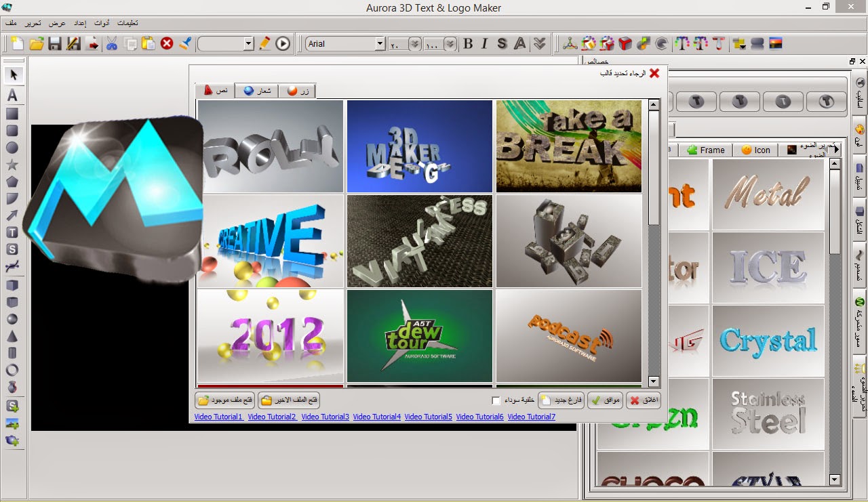
Task: Click the موافق (OK) button
Action: (606, 400)
